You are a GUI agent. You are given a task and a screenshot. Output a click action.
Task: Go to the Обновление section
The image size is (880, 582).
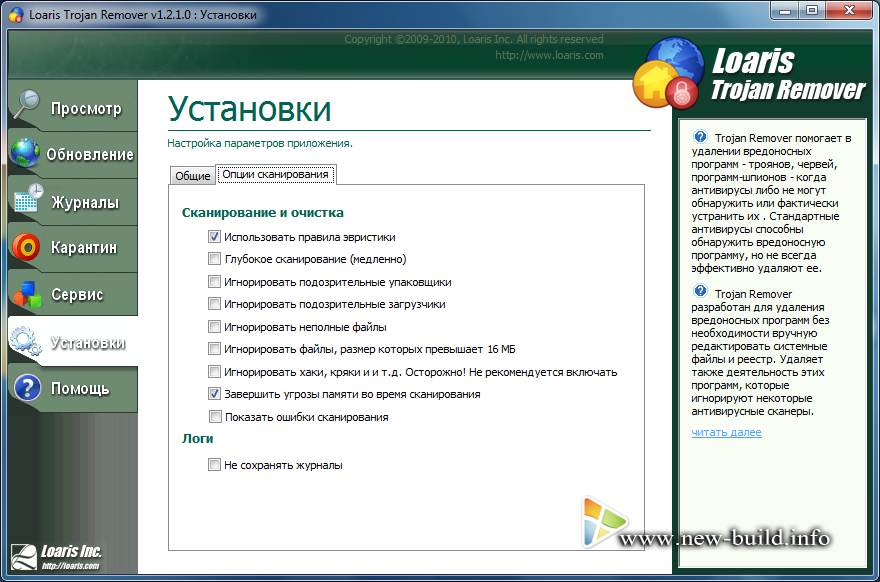pyautogui.click(x=73, y=154)
